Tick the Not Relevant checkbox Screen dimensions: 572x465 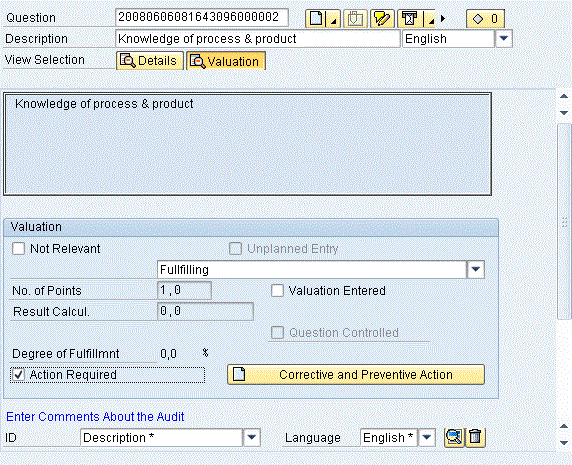pos(18,249)
